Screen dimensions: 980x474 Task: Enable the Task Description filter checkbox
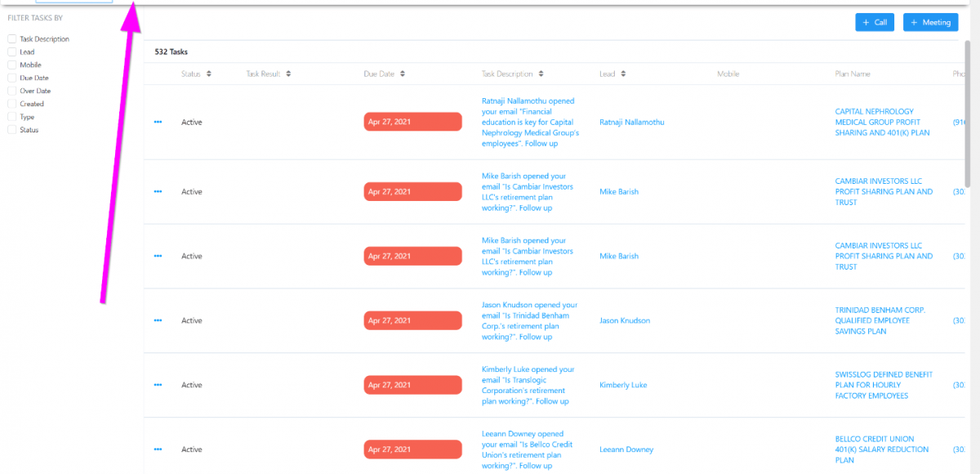click(12, 38)
